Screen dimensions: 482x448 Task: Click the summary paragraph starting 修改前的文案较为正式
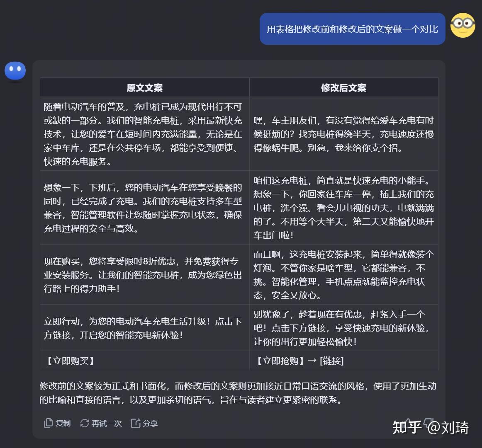(238, 393)
